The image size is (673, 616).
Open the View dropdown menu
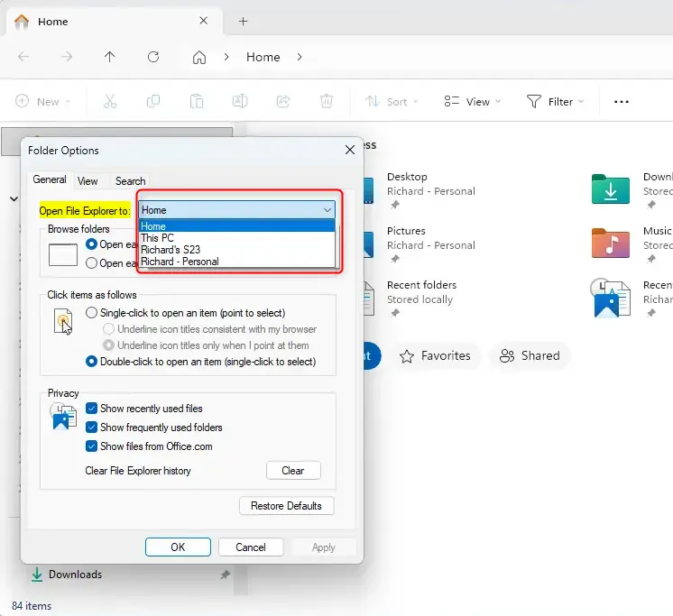(472, 102)
